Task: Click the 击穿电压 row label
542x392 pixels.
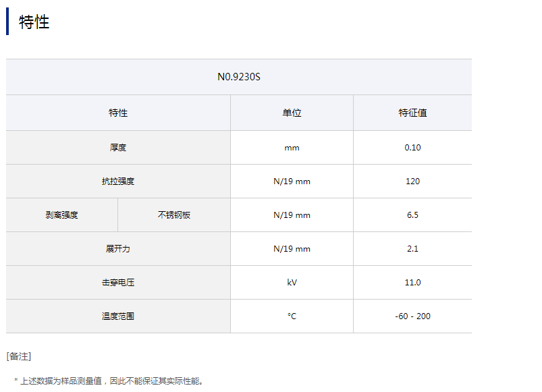Action: [118, 282]
